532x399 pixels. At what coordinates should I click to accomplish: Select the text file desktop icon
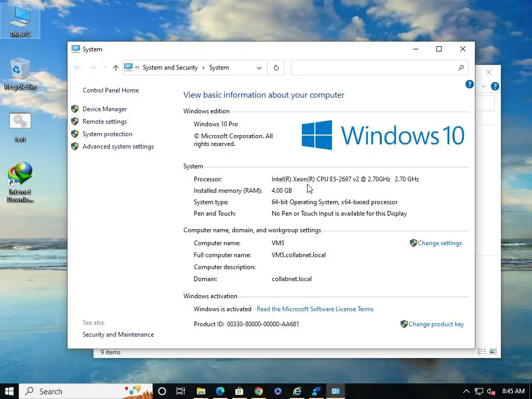[20, 127]
